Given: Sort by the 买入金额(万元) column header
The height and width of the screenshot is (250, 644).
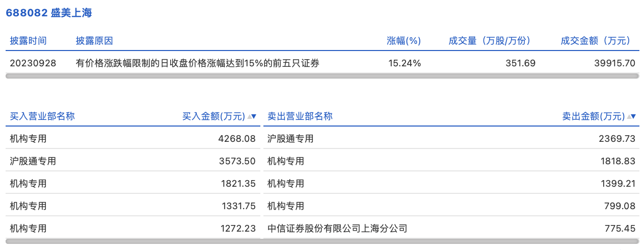Looking at the screenshot, I should [213, 116].
